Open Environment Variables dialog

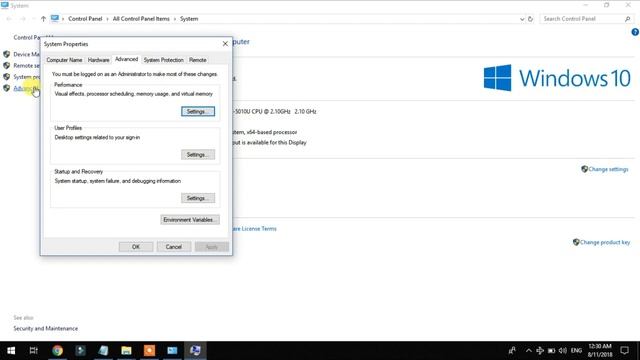point(190,220)
